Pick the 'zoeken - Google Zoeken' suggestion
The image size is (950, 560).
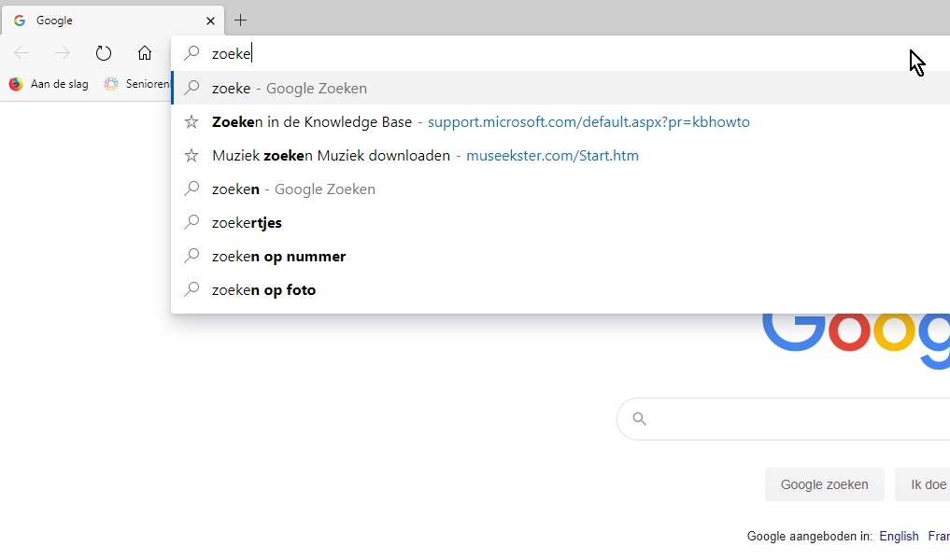tap(293, 189)
